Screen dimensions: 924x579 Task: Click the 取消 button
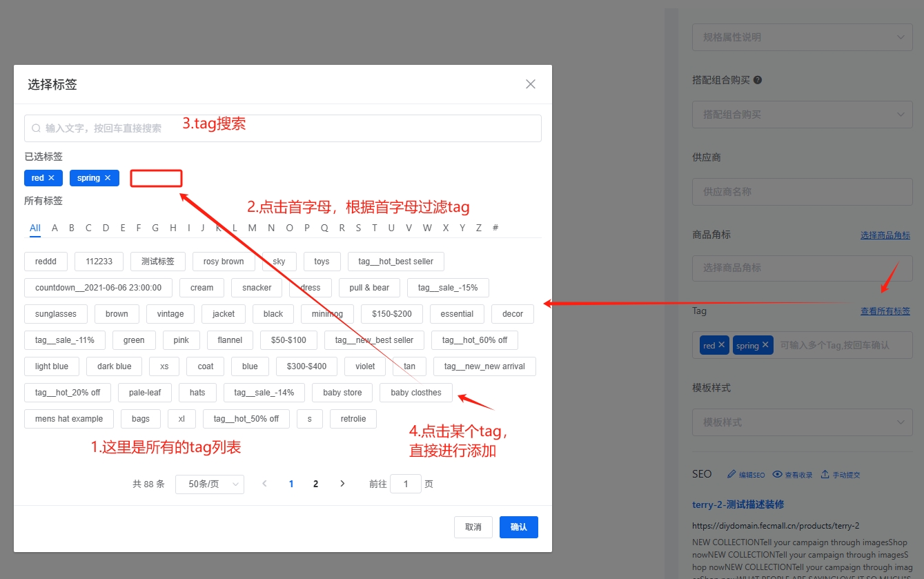[x=473, y=527]
